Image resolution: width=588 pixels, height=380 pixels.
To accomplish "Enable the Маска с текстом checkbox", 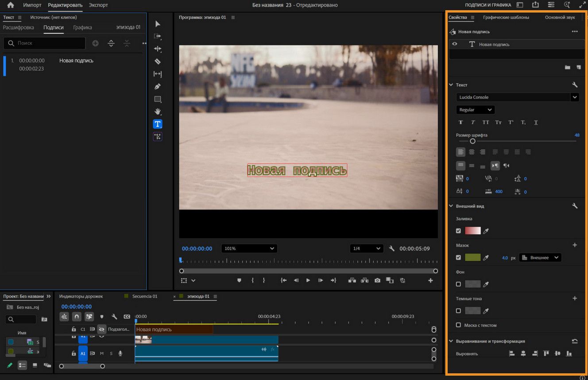I will [x=459, y=325].
